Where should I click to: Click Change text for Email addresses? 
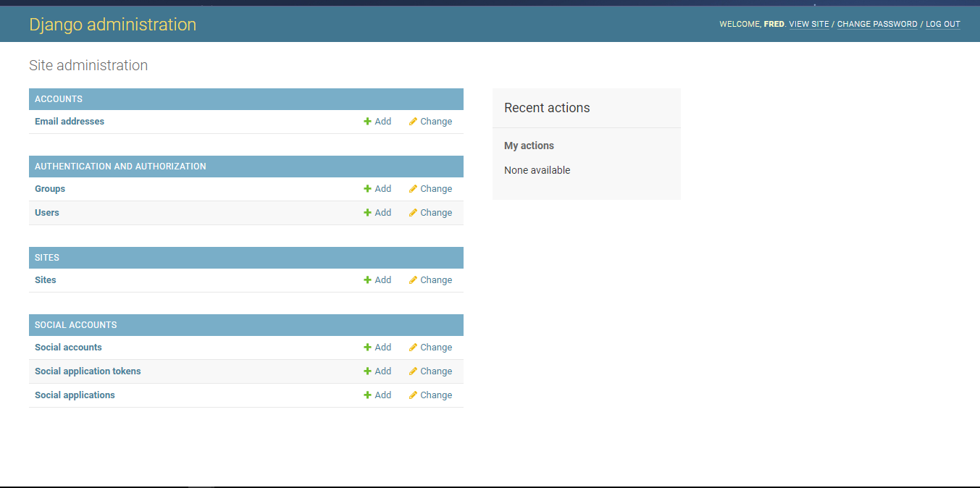click(x=436, y=122)
